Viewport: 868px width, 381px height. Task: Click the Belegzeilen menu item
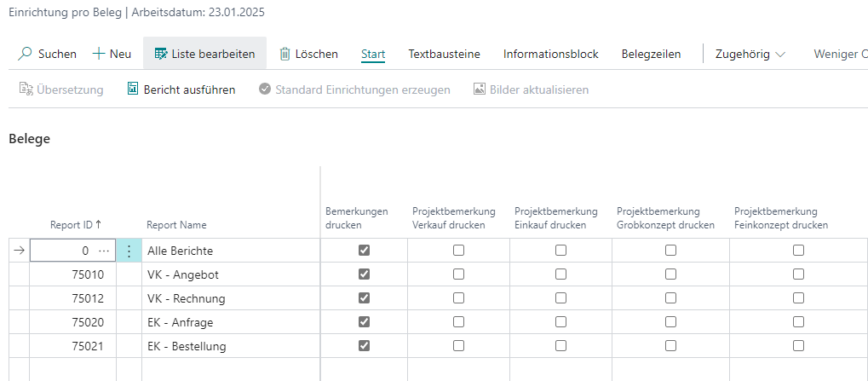point(651,54)
